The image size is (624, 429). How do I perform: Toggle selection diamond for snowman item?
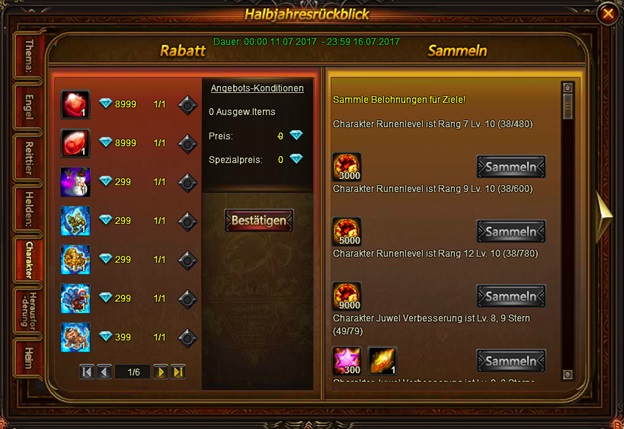pos(187,183)
